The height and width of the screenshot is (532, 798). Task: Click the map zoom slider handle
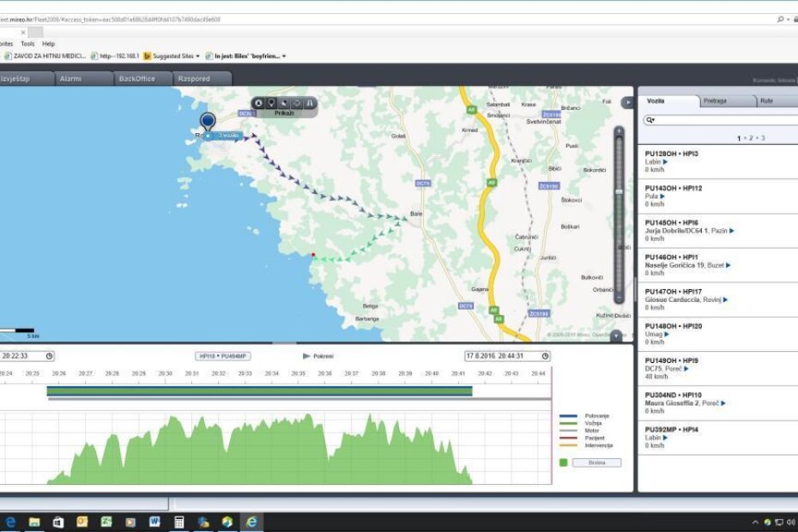point(619,191)
